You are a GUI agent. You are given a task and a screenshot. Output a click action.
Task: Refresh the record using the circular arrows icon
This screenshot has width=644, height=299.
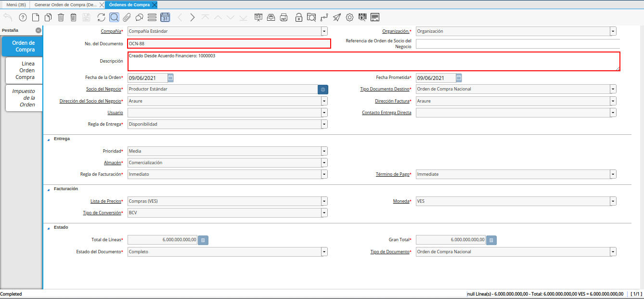pos(101,17)
